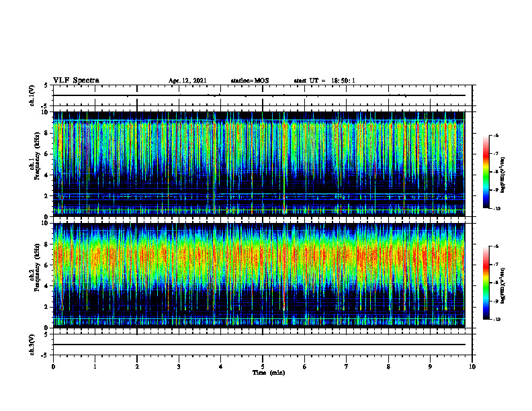This screenshot has height=411, width=532.
Task: Click the ch.2 spectrogram color scale bar
Action: click(x=486, y=283)
